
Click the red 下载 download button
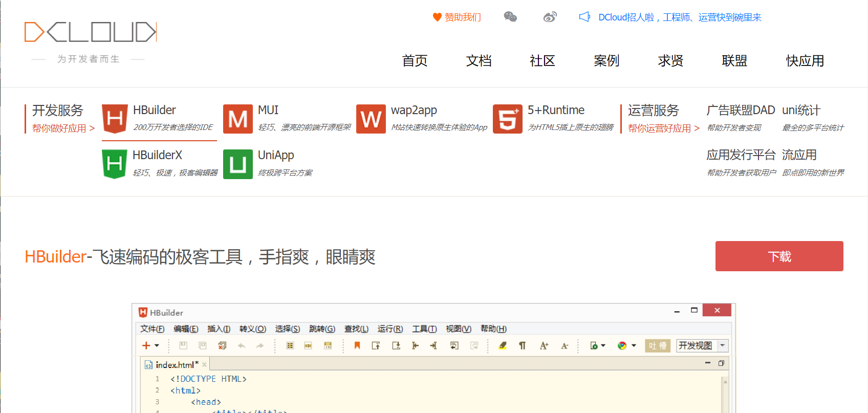[779, 256]
